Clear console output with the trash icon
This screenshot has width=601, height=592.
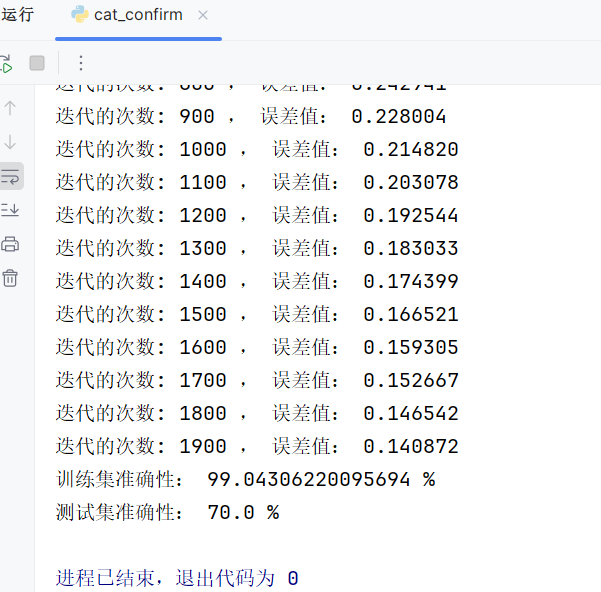(10, 278)
